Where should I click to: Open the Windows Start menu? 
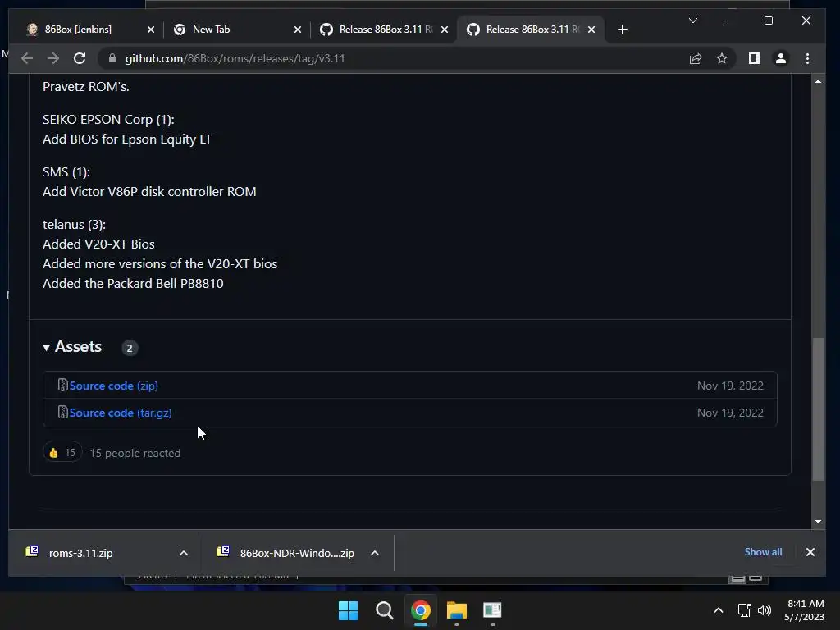click(348, 610)
